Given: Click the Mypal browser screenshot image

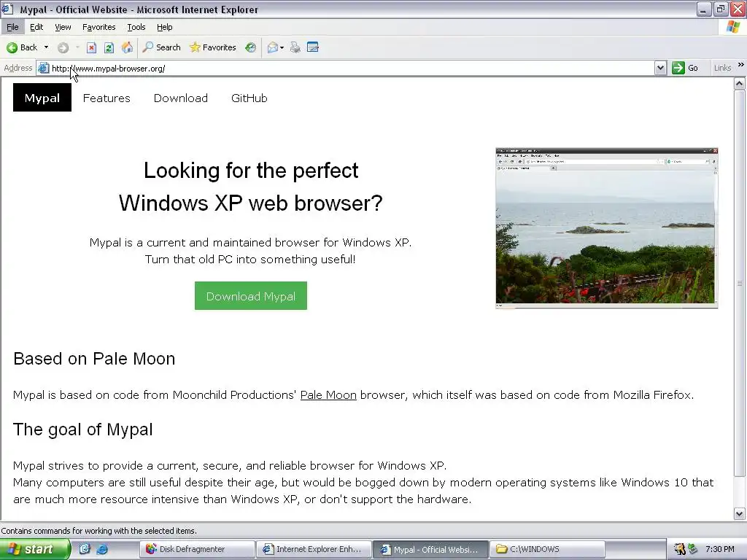Looking at the screenshot, I should pyautogui.click(x=606, y=228).
